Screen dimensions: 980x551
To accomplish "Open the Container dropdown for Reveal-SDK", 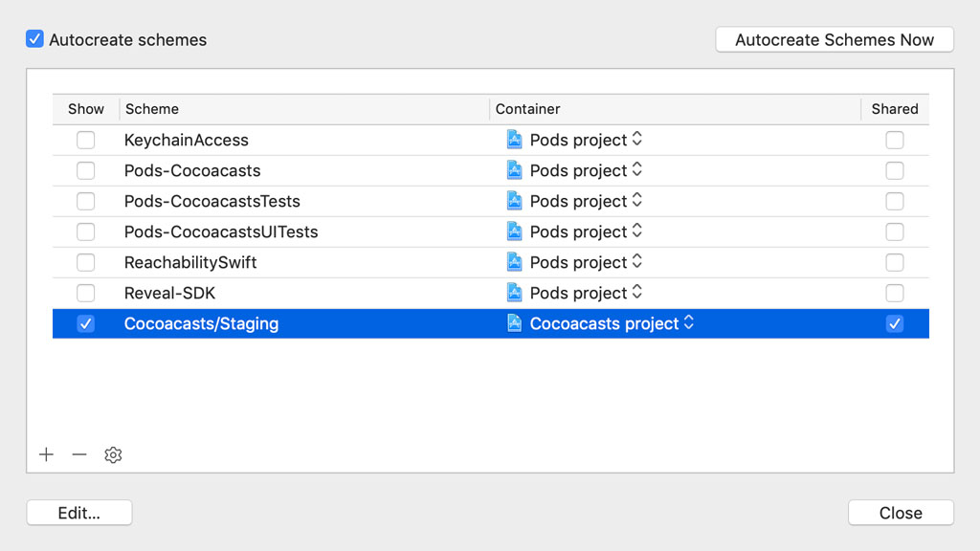I will click(639, 293).
